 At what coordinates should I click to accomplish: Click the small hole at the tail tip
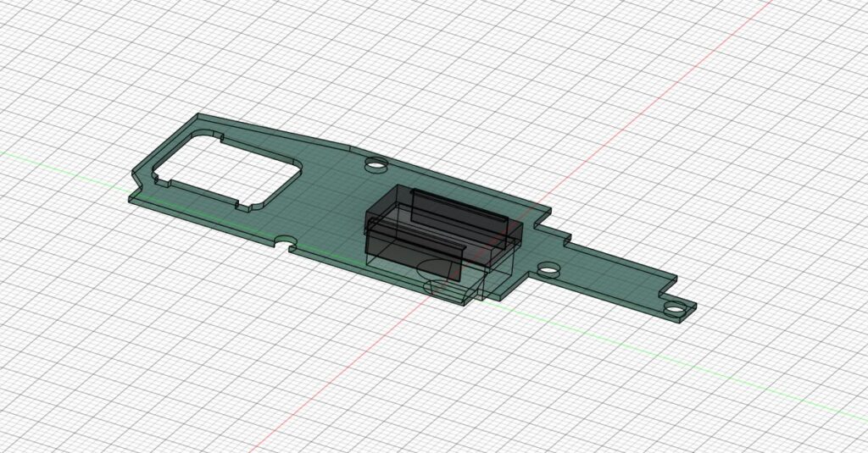point(675,307)
